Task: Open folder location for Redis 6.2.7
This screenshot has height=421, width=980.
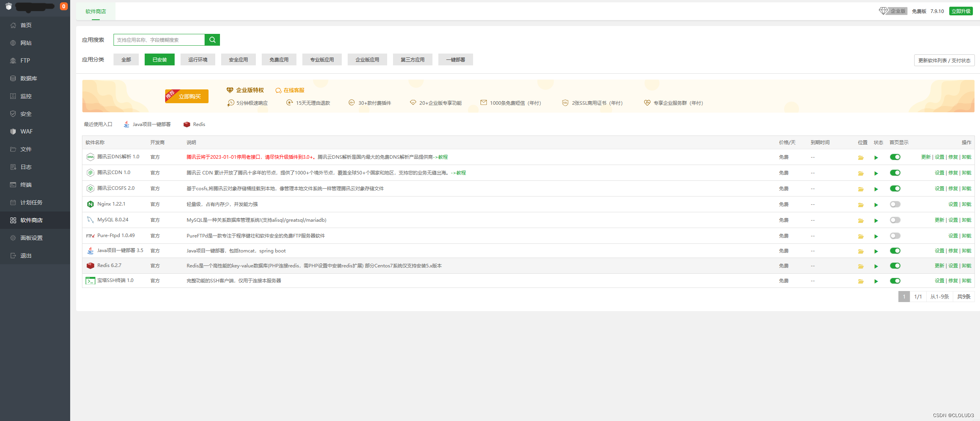Action: click(x=861, y=266)
